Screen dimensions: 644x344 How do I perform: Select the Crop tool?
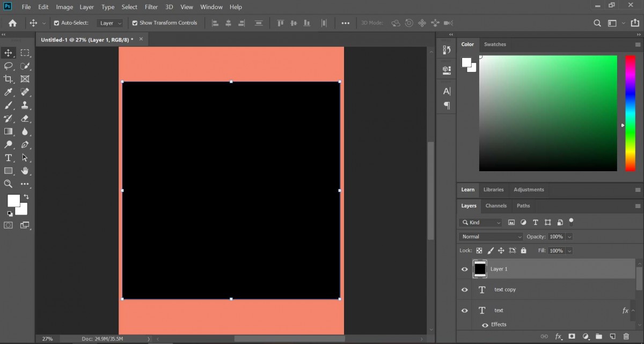click(x=9, y=79)
